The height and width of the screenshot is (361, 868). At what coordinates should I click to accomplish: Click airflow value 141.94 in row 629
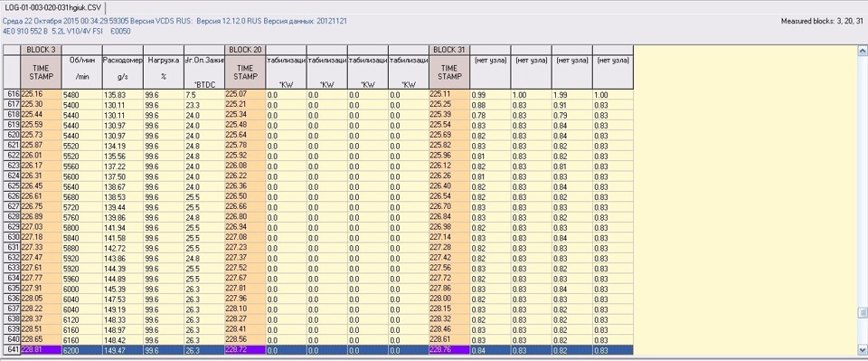[x=123, y=228]
